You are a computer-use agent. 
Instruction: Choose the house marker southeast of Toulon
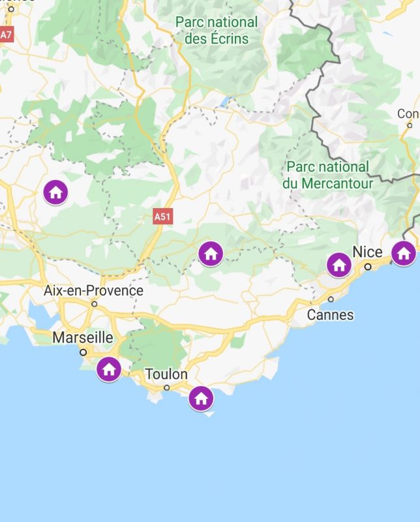click(201, 398)
